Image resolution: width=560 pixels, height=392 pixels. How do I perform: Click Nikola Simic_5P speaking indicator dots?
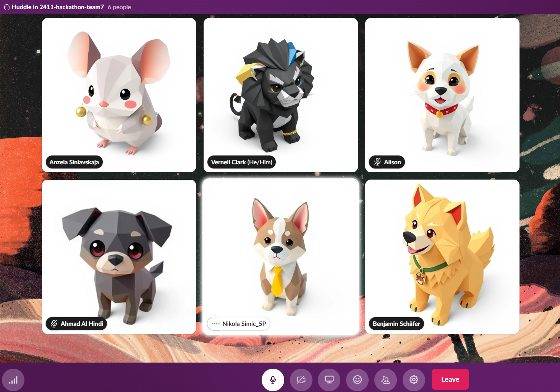click(x=216, y=324)
